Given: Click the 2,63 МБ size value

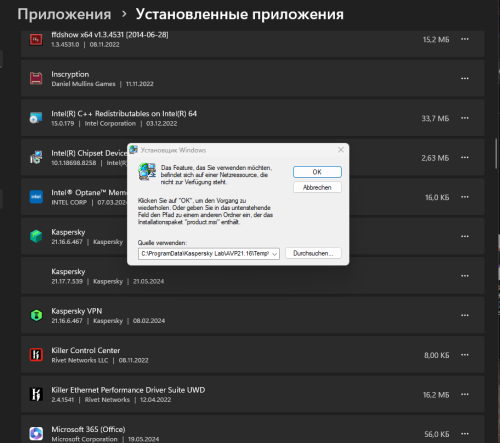Looking at the screenshot, I should tap(435, 158).
